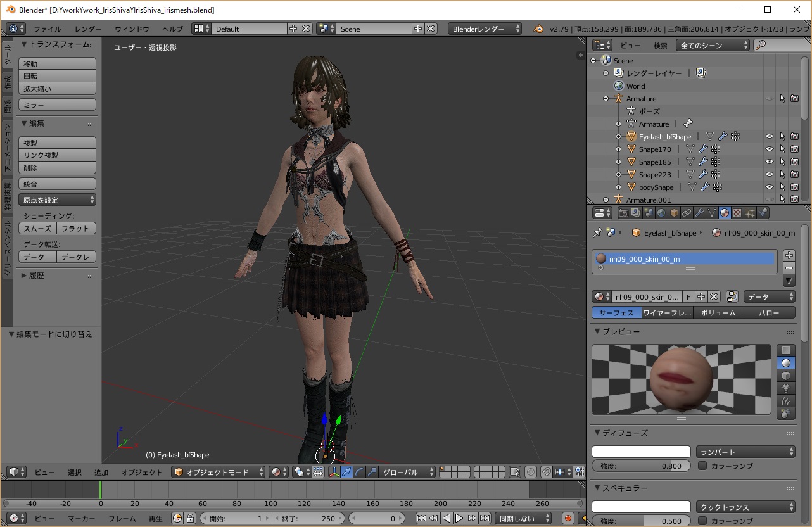The width and height of the screenshot is (812, 527).
Task: Click the Object Constraints chain icon
Action: pos(687,213)
